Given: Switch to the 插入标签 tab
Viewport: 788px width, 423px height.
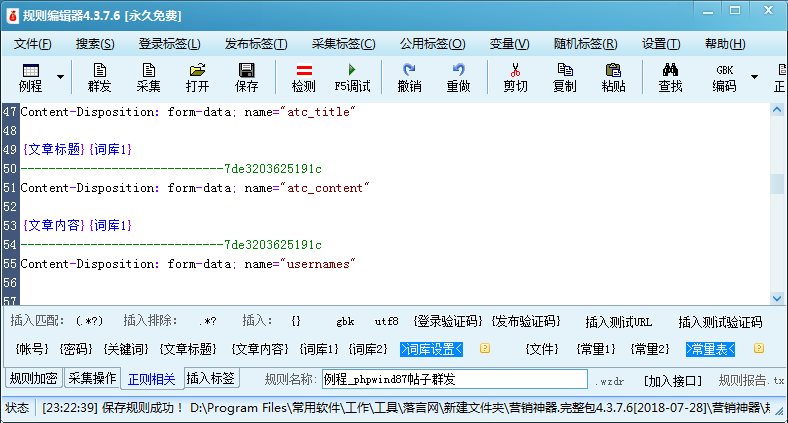Looking at the screenshot, I should [211, 378].
